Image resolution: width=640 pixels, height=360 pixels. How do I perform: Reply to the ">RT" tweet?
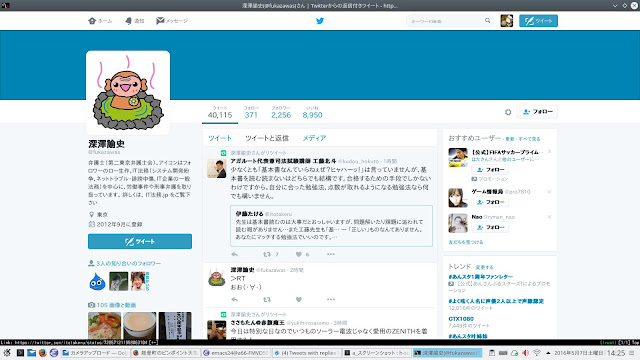[235, 300]
